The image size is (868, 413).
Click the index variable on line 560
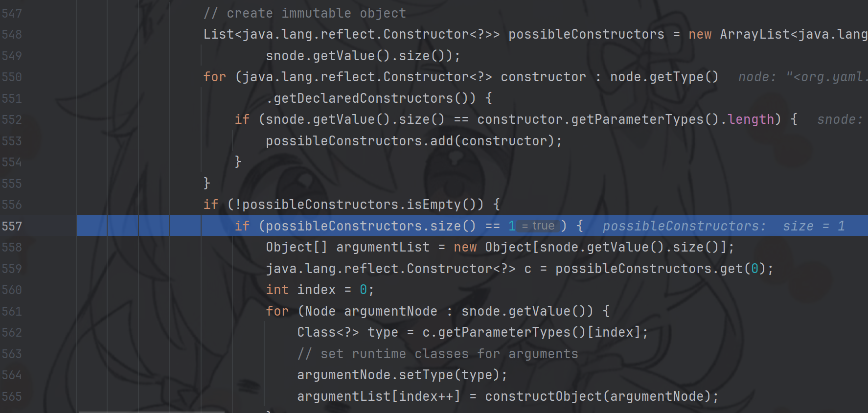[316, 290]
